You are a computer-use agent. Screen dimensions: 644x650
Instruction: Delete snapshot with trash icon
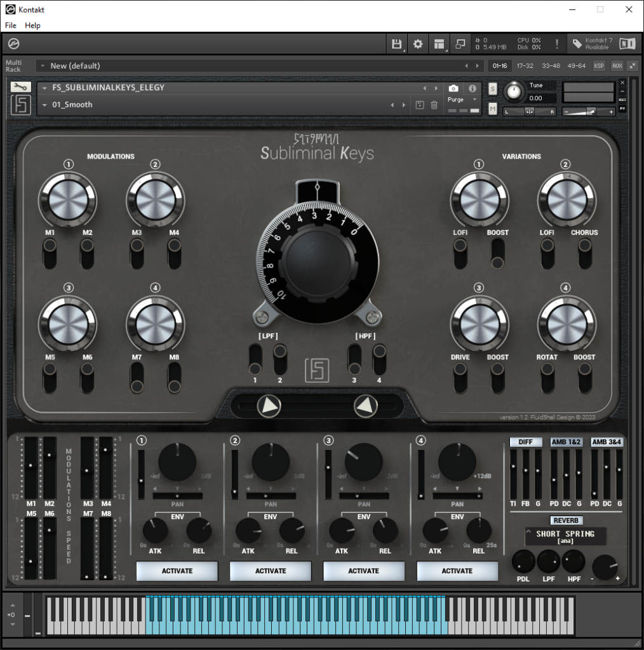click(x=434, y=105)
